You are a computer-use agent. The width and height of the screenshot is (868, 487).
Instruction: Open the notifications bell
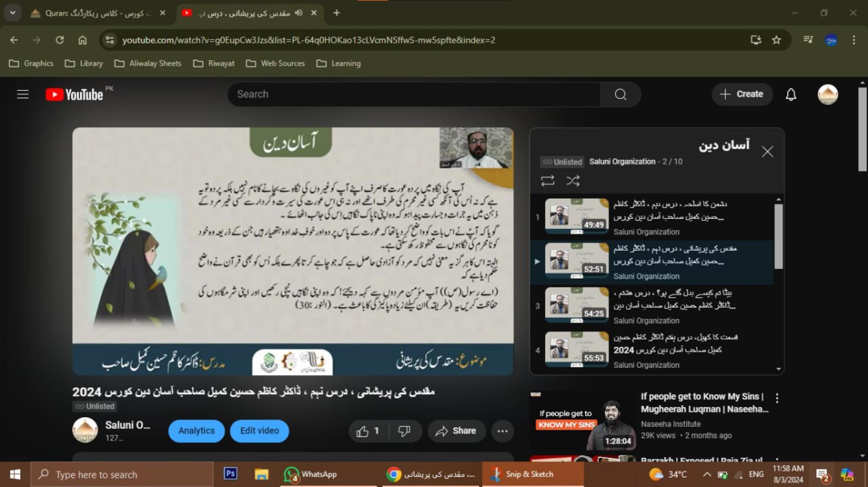pyautogui.click(x=791, y=94)
